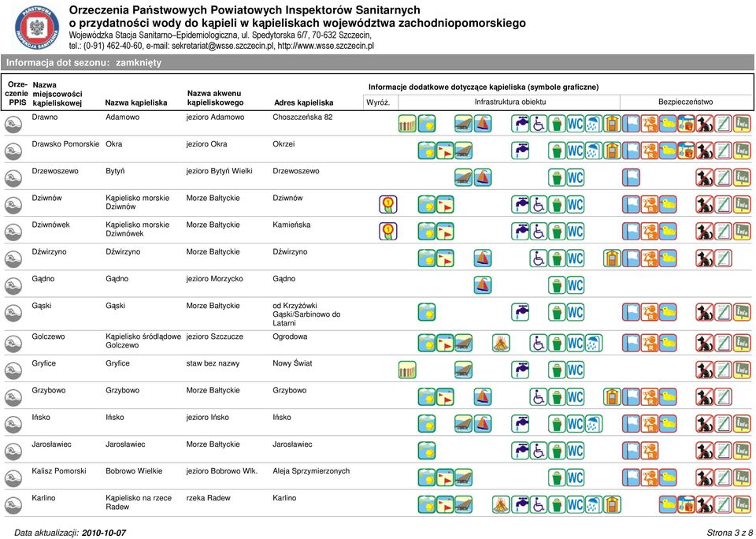Click the sailboat icon in the Ińsko row
The height and width of the screenshot is (539, 756).
(x=483, y=424)
